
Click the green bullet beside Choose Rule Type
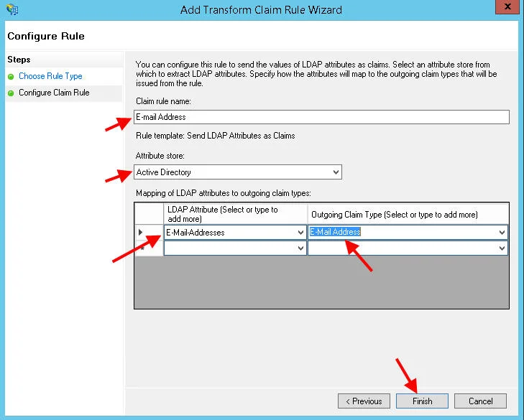click(11, 77)
